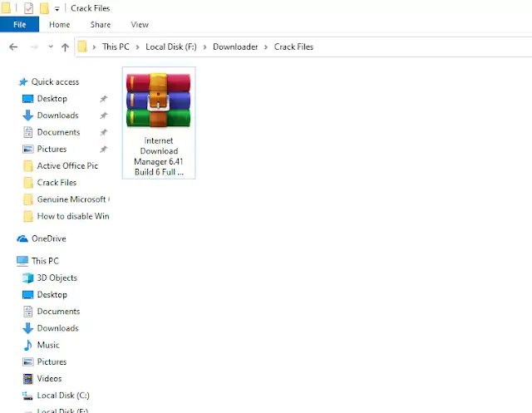This screenshot has height=413, width=532.
Task: Click the folder icon beside Active Office Pic
Action: 28,166
